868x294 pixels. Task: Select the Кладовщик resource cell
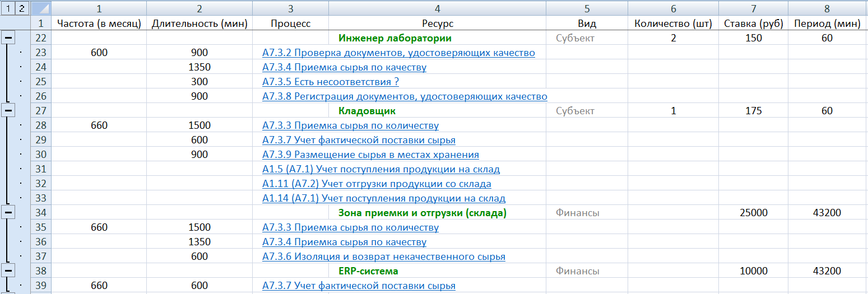click(x=367, y=111)
